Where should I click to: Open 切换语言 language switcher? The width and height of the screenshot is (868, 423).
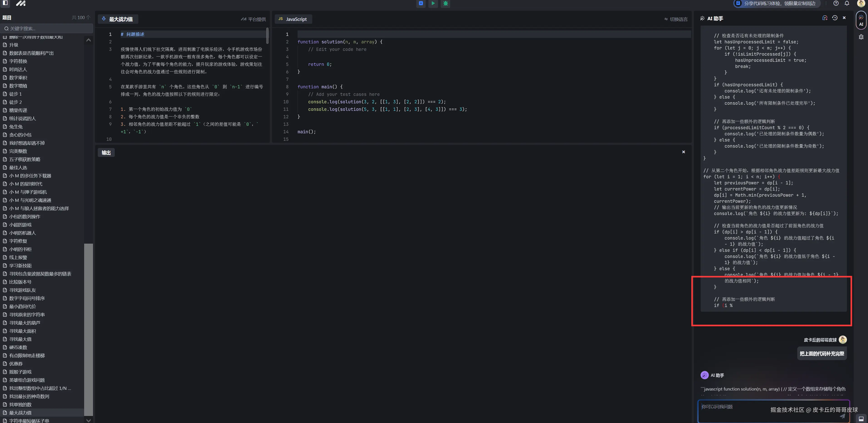click(676, 19)
